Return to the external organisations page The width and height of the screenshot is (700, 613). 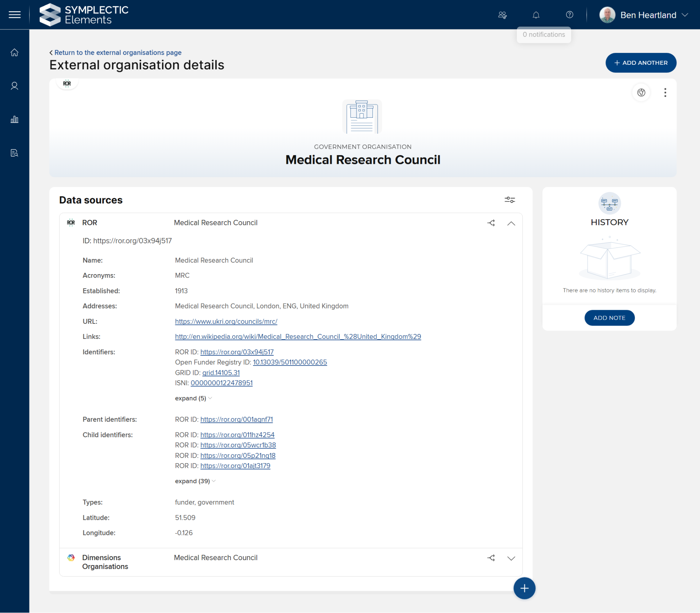pyautogui.click(x=118, y=53)
